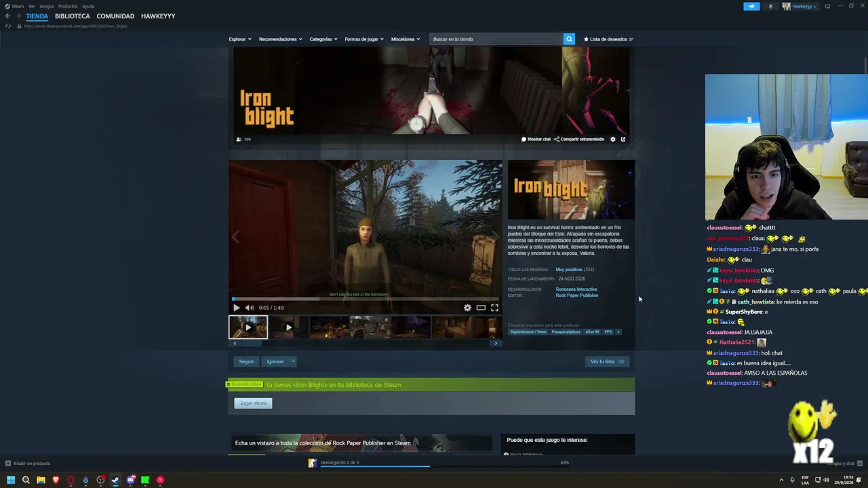
Task: Select the third media thumbnail, the campfire screenshot
Action: point(329,327)
